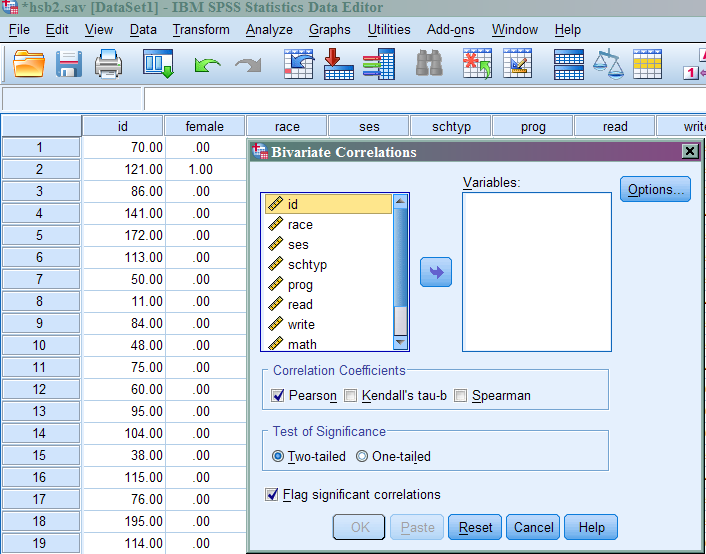Click scale ruler icon beside ses
The width and height of the screenshot is (706, 554).
point(276,244)
